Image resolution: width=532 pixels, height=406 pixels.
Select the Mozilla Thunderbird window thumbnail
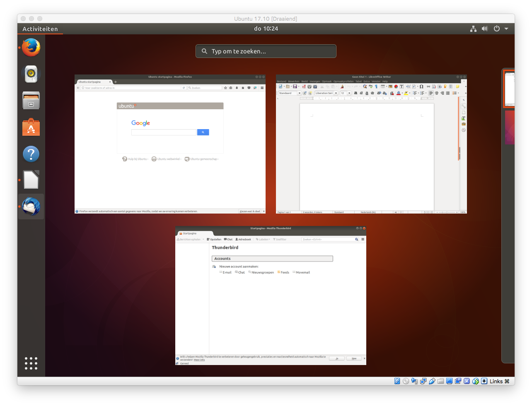point(271,295)
